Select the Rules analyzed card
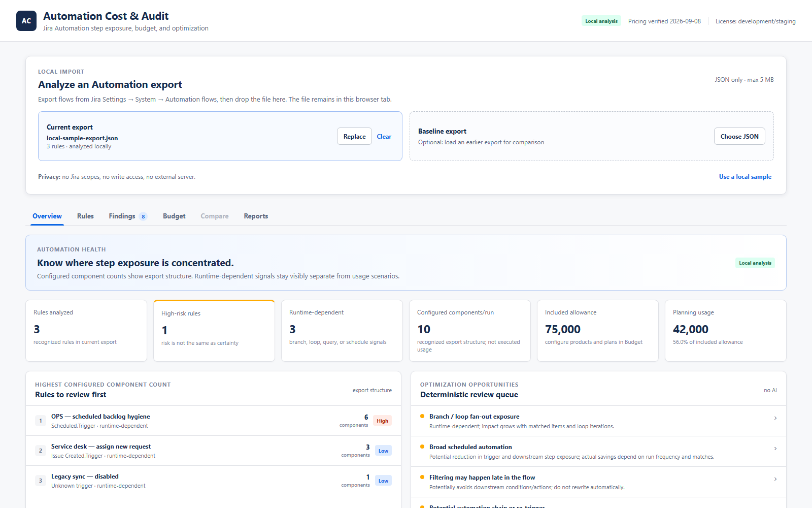 coord(86,331)
